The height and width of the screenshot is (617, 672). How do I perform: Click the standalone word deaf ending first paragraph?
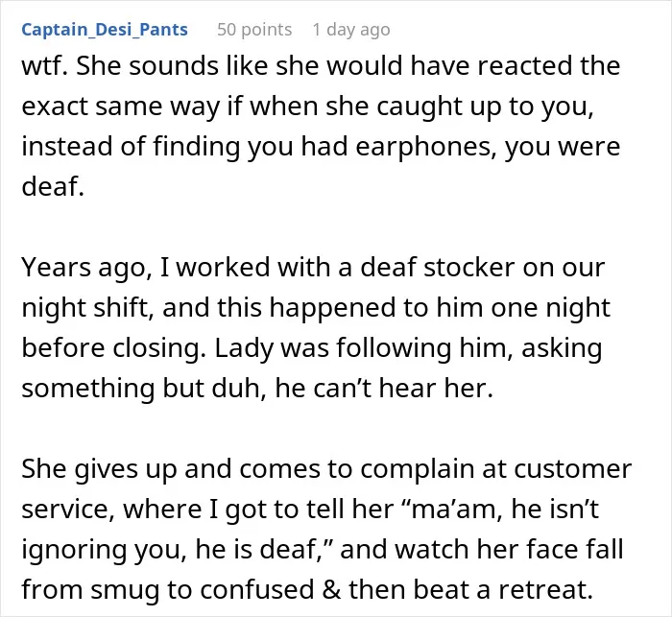(x=53, y=187)
